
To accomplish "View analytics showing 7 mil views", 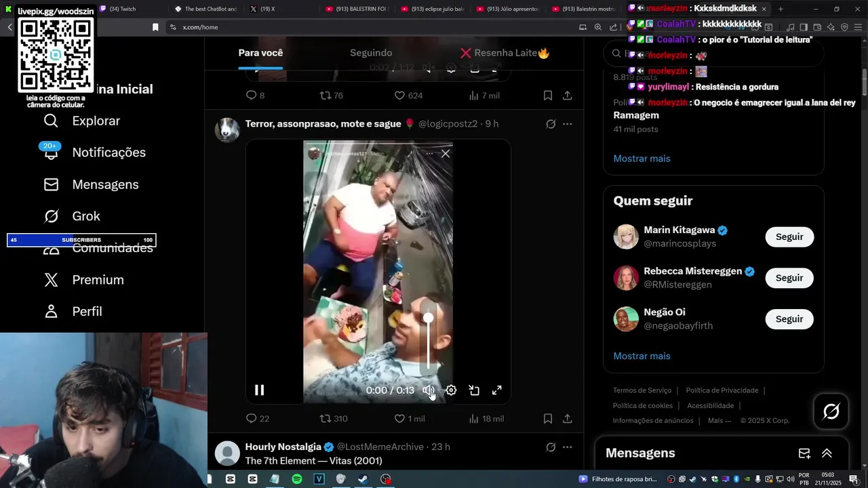I will (x=484, y=96).
